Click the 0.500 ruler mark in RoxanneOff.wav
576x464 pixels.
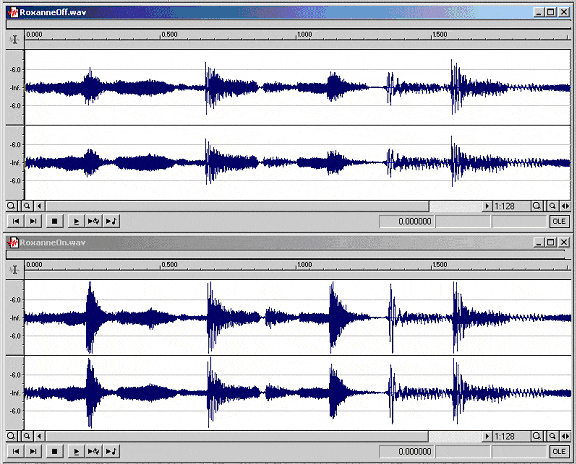[169, 35]
